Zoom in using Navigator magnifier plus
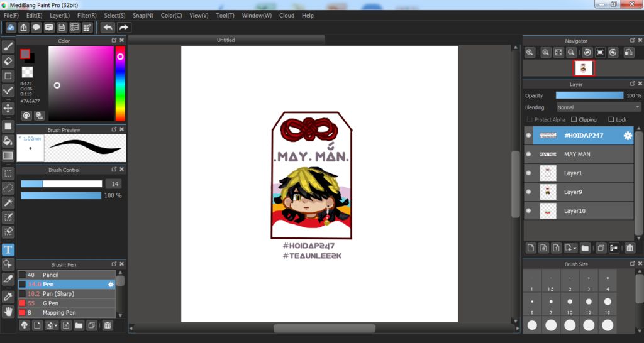This screenshot has height=343, width=644. coord(545,53)
